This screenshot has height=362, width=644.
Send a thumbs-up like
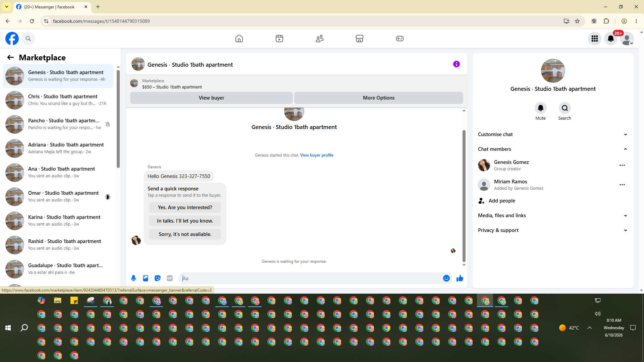[460, 278]
